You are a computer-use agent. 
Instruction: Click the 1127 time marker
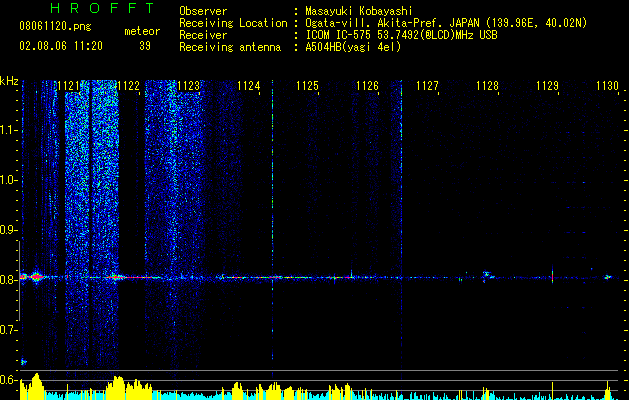pyautogui.click(x=427, y=86)
